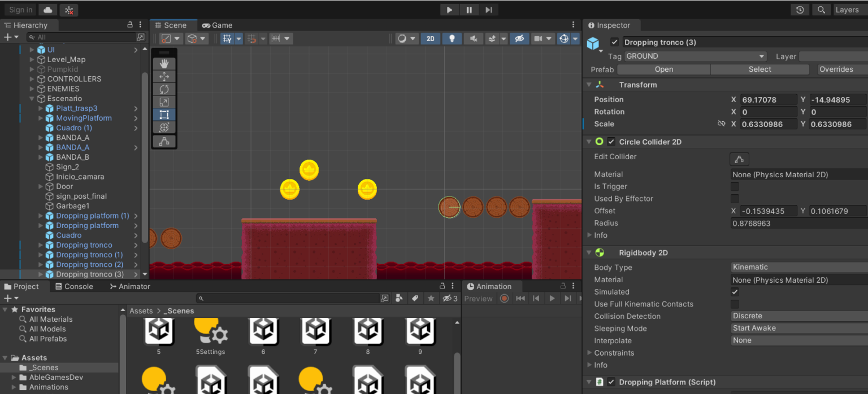Enable Use Full Kinematic Contacts
This screenshot has width=868, height=394.
735,304
